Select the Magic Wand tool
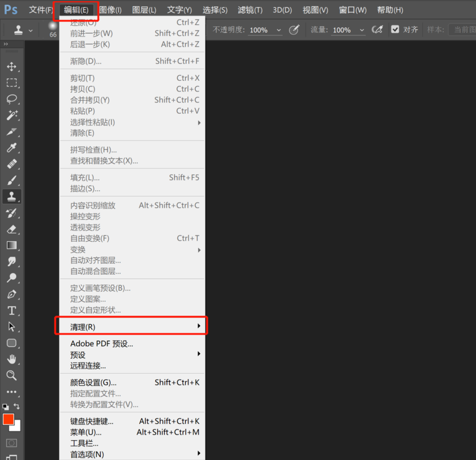The width and height of the screenshot is (476, 460). (12, 116)
